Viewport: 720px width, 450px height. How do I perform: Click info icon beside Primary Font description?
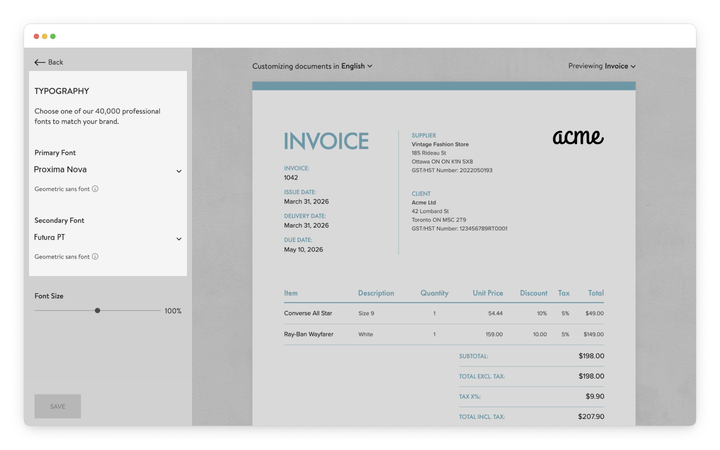click(95, 189)
